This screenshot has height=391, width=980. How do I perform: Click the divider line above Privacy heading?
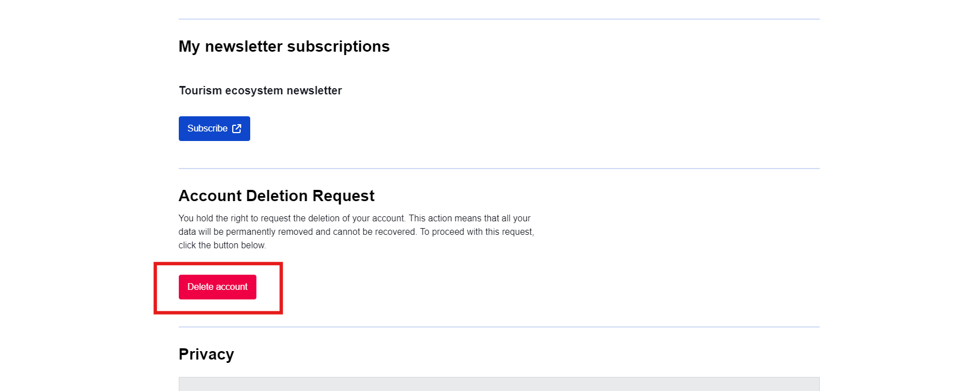click(499, 327)
